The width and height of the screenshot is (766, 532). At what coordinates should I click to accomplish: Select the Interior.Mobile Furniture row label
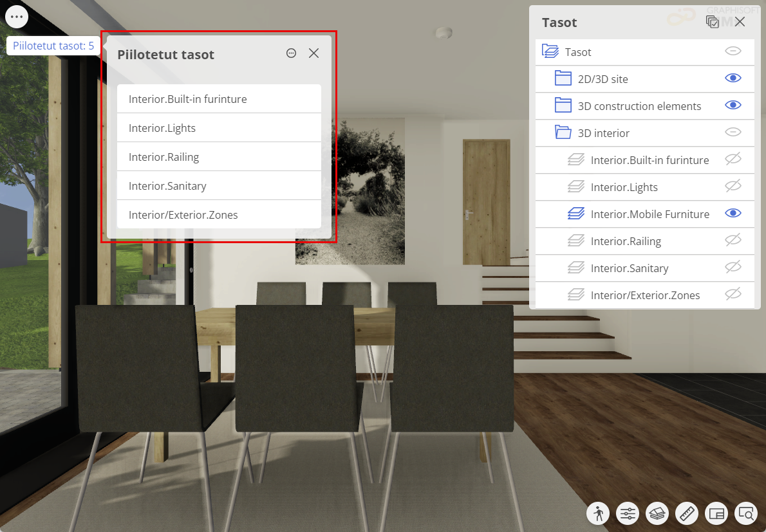pyautogui.click(x=649, y=214)
